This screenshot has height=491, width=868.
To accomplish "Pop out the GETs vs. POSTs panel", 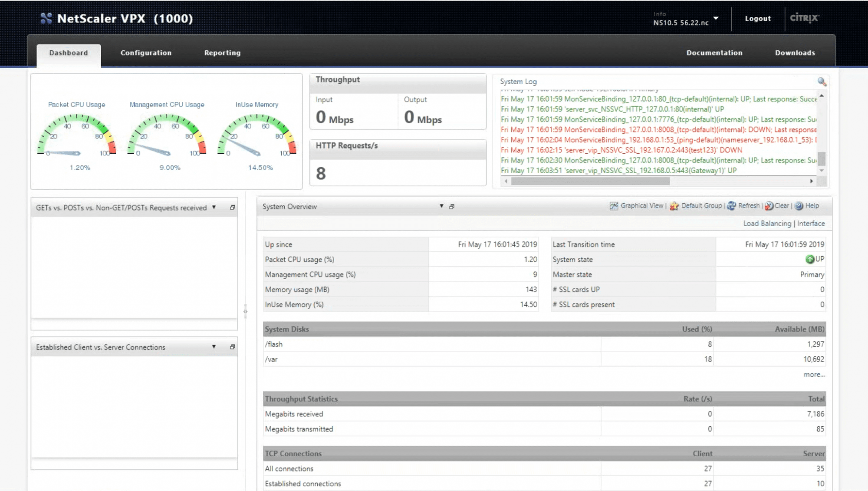I will pyautogui.click(x=233, y=208).
